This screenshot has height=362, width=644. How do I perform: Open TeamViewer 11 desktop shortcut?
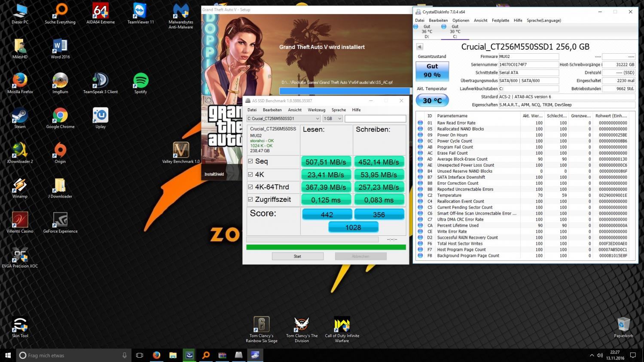(x=140, y=14)
